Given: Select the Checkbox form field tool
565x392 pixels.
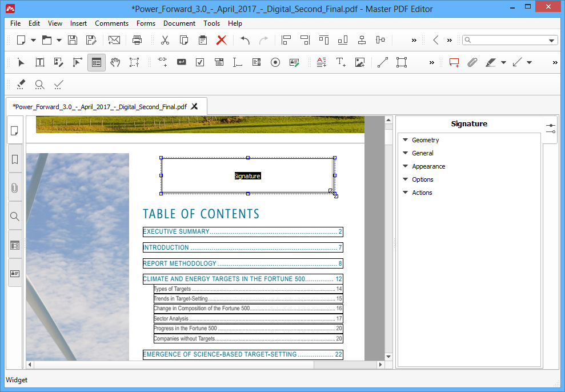Looking at the screenshot, I should [x=200, y=62].
